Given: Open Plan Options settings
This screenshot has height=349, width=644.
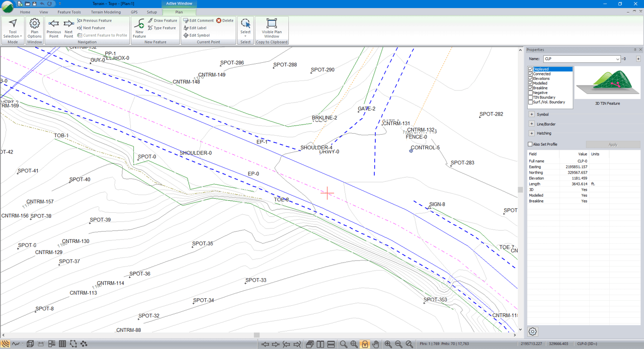Looking at the screenshot, I should point(34,28).
